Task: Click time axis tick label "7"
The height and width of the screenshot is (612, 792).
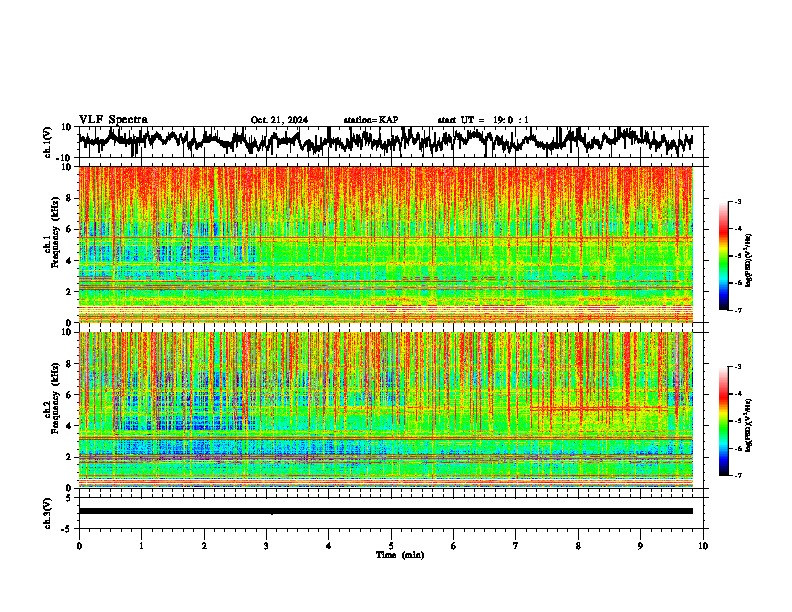Action: coord(516,546)
